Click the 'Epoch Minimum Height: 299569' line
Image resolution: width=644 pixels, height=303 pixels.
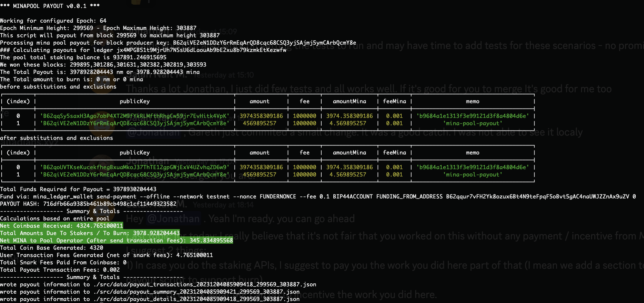[98, 28]
